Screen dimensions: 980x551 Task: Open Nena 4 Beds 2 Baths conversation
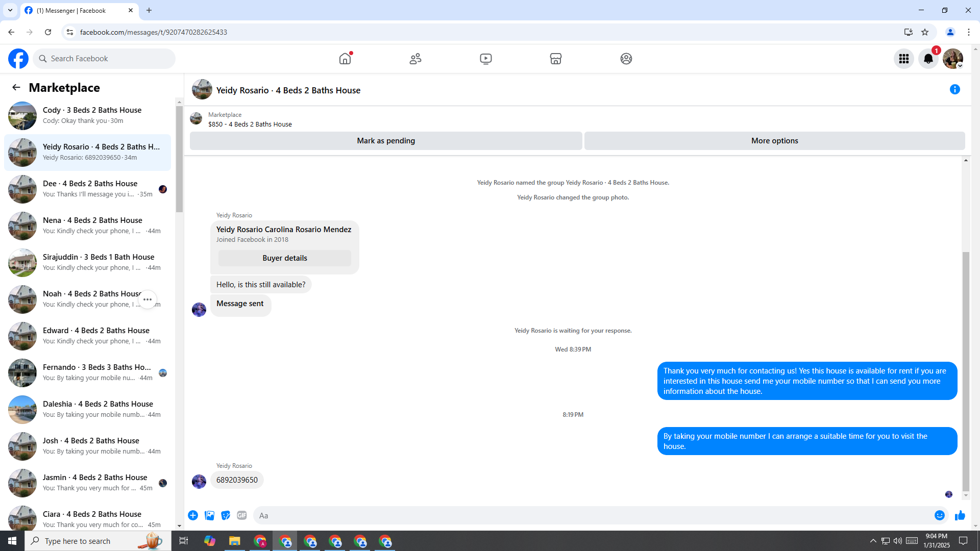pos(88,226)
